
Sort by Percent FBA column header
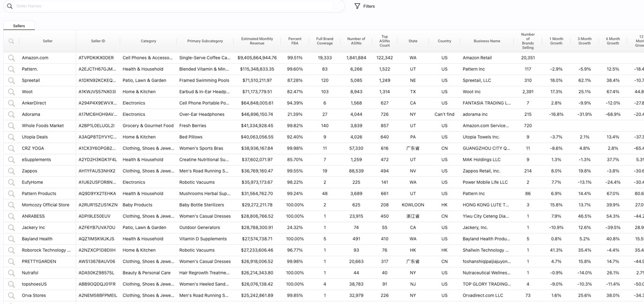tap(295, 41)
